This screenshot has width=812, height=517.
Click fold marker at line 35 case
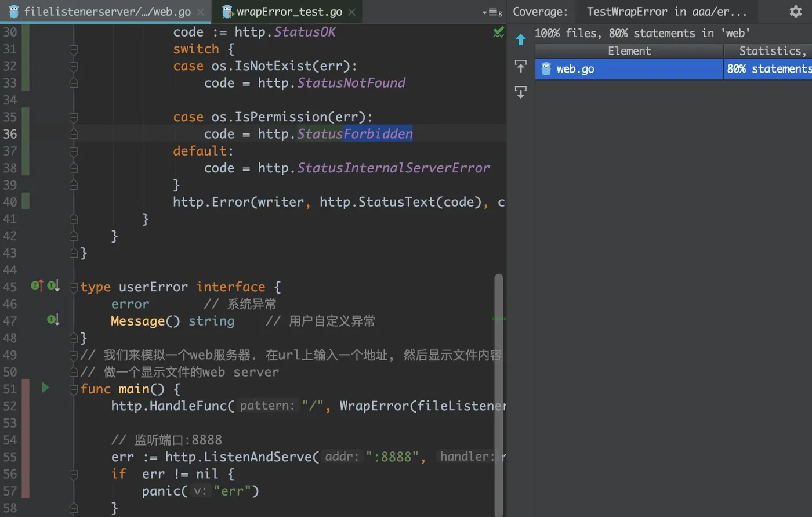(x=74, y=117)
